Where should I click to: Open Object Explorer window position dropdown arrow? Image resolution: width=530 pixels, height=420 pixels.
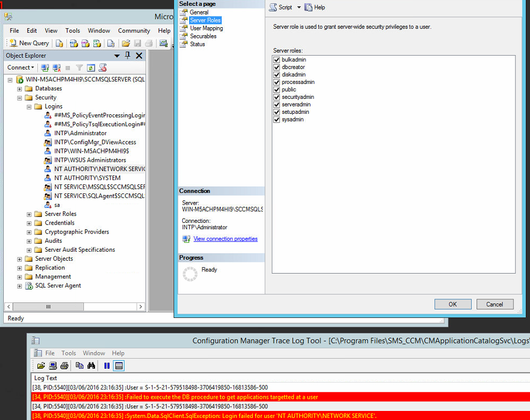click(x=116, y=56)
